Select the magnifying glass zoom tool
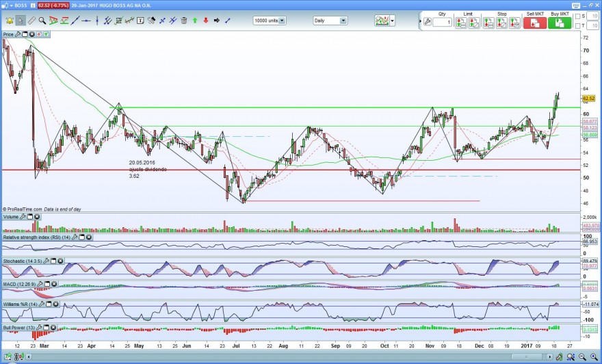 pyautogui.click(x=42, y=21)
